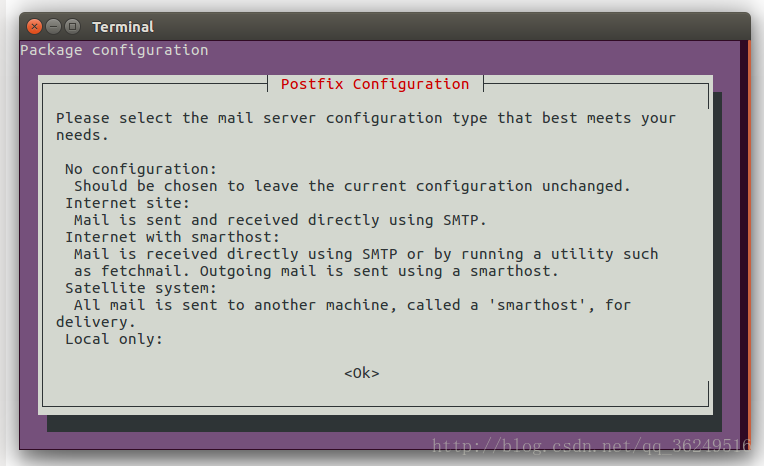Click the 'Please select the mail server' prompt
Screen dimensions: 764x466
click(x=366, y=118)
